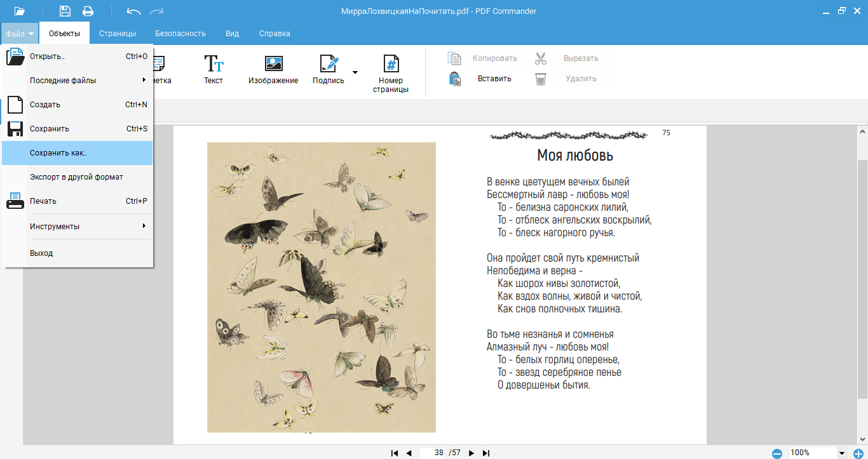Image resolution: width=868 pixels, height=459 pixels.
Task: Select the Подпись signature tool
Action: coord(329,70)
